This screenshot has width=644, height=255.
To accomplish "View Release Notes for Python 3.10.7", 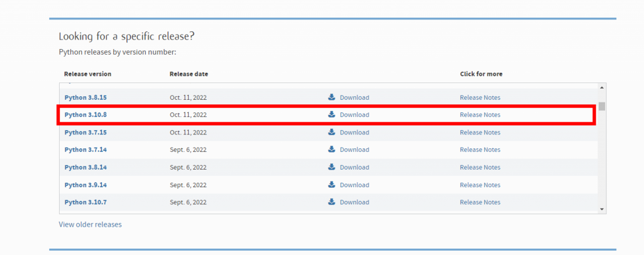I will (x=480, y=202).
